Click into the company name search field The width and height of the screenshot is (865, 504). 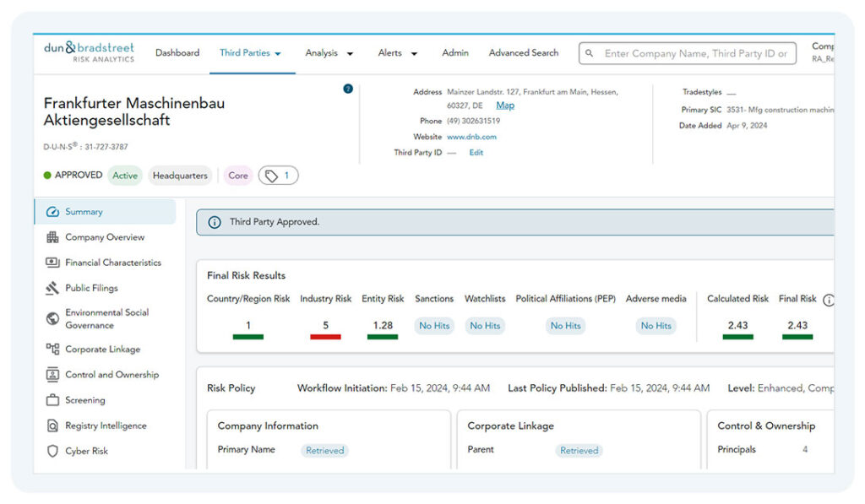click(x=688, y=53)
